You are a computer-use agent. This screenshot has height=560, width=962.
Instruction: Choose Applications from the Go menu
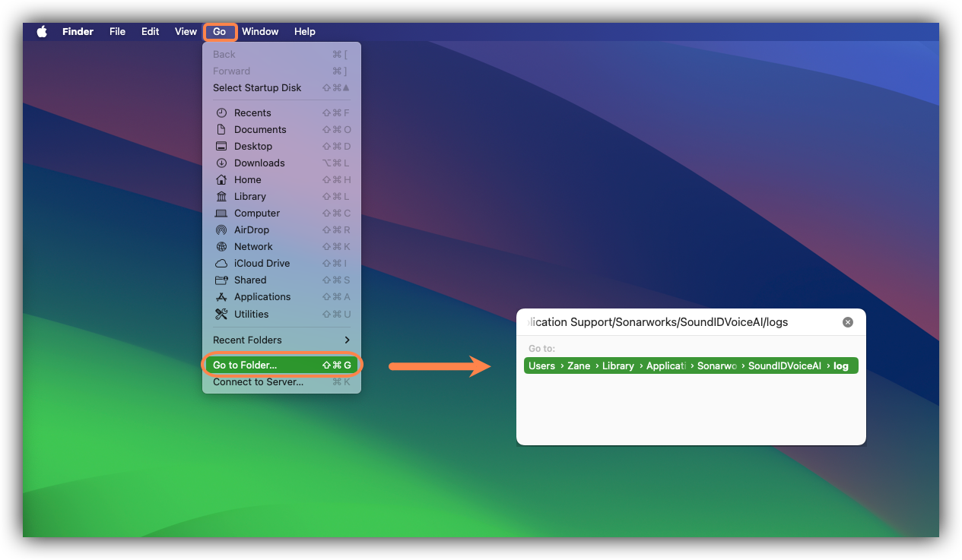281,297
